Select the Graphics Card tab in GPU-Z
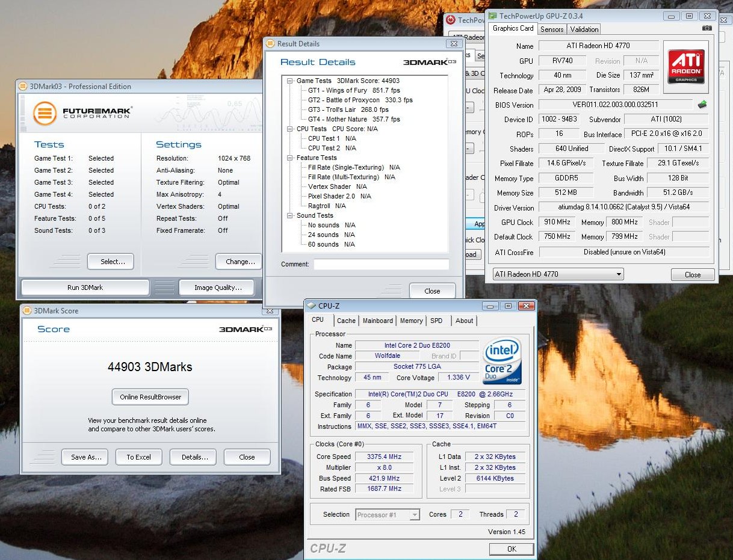Screen dimensions: 733x560 [513, 28]
